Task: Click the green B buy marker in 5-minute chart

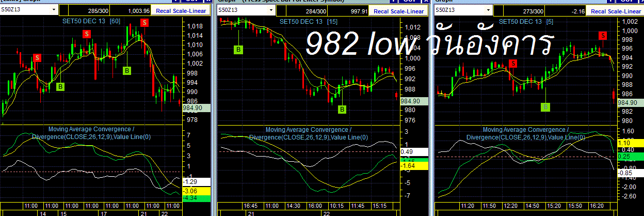Action: pos(546,107)
